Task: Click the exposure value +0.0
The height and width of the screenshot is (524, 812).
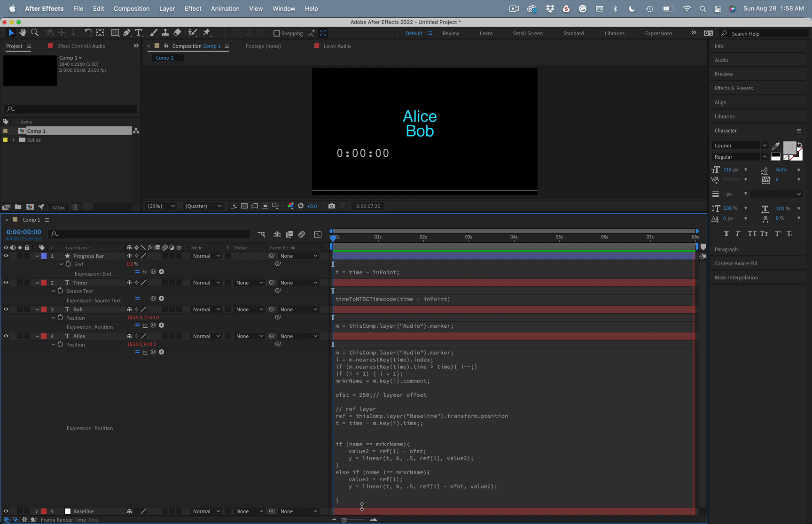Action: (312, 206)
